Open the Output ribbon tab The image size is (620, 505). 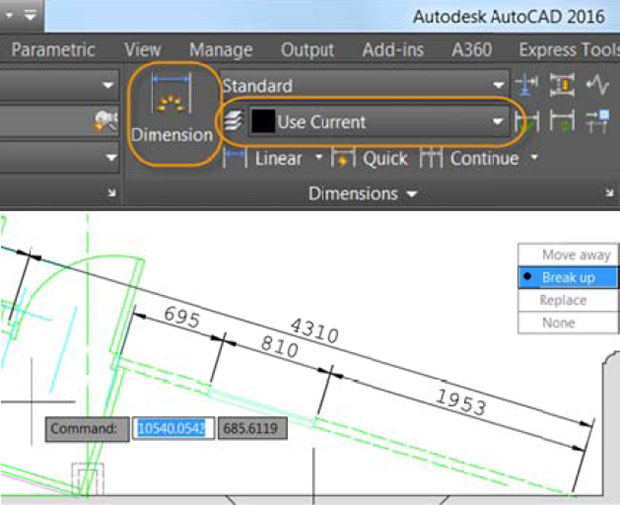307,50
